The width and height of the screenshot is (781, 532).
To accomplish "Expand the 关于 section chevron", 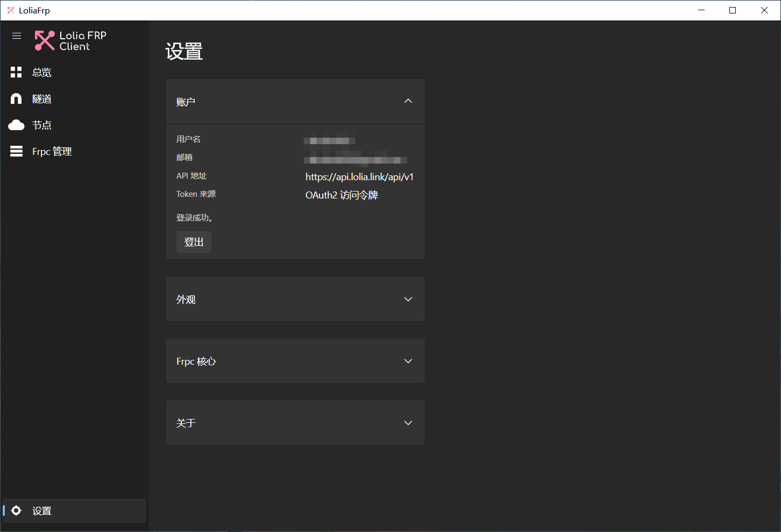I will coord(408,423).
